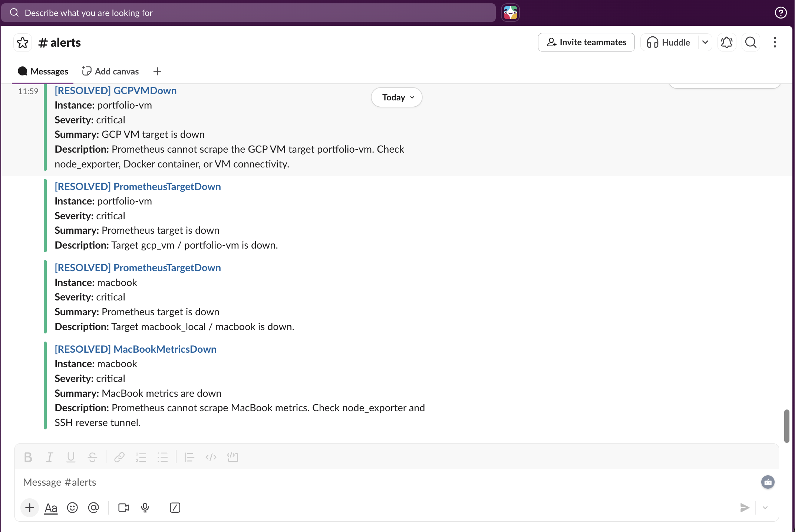Star the #alerts channel

pos(23,43)
